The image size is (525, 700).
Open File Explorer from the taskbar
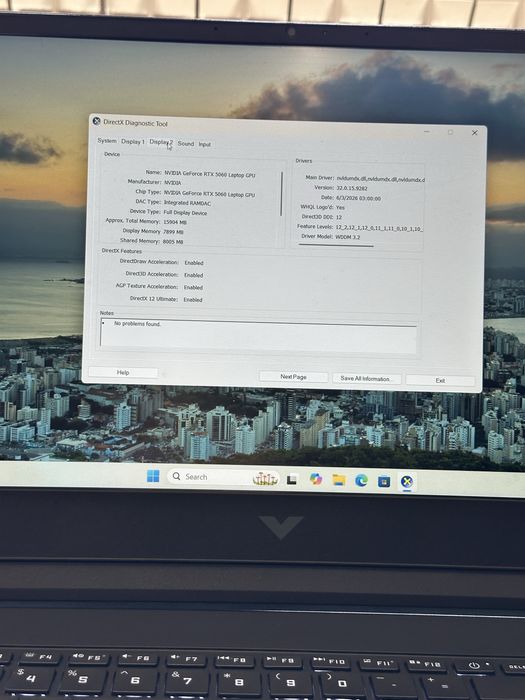(x=339, y=480)
